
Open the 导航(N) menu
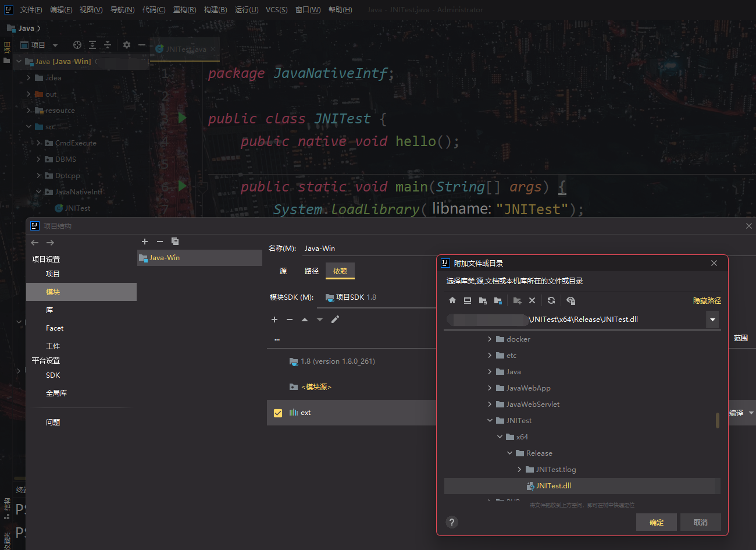coord(122,10)
